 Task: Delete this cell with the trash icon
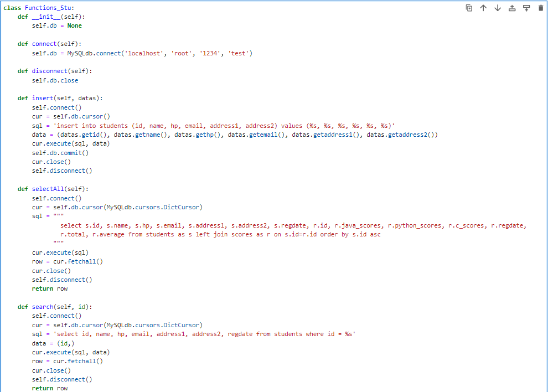click(541, 8)
